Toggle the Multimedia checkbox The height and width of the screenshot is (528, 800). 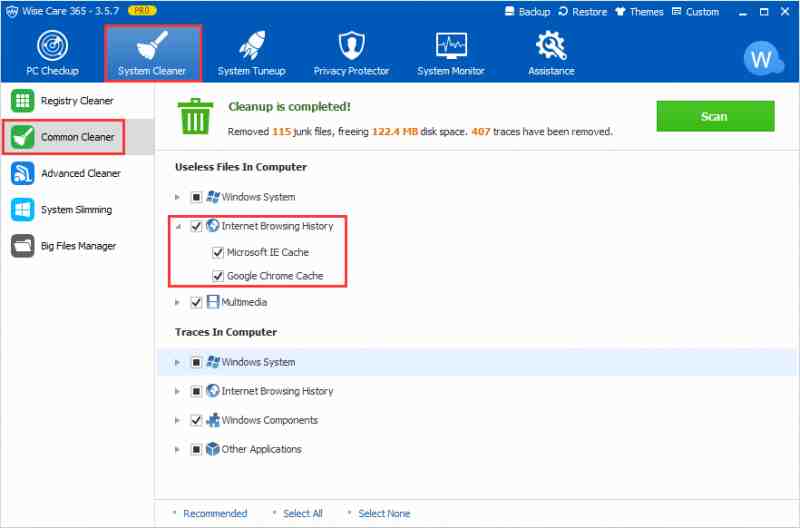pos(196,302)
